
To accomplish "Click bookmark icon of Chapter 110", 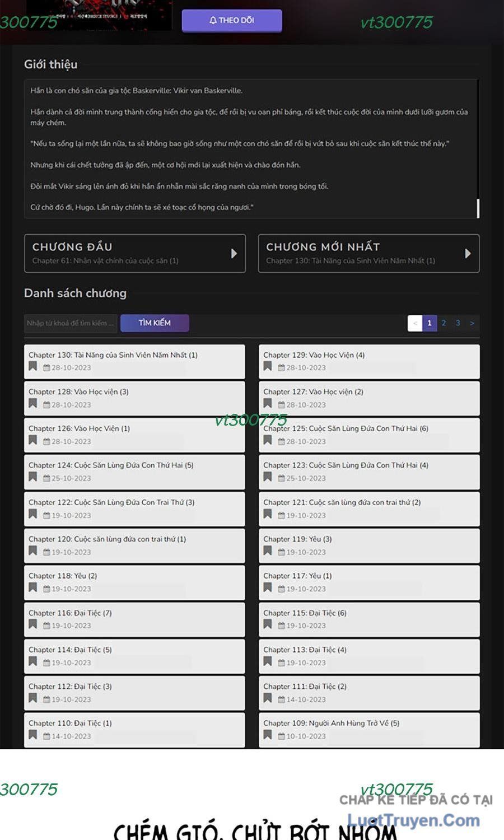I will click(x=33, y=735).
